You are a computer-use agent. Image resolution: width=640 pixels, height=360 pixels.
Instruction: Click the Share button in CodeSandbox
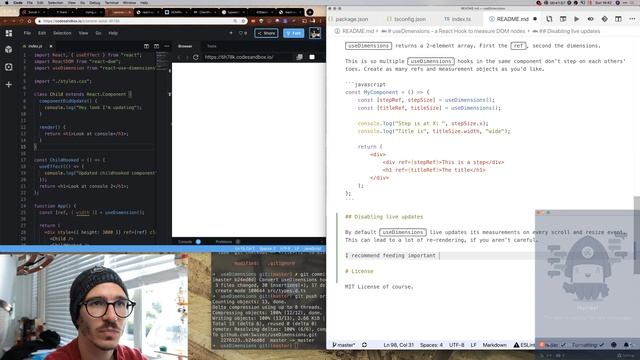click(x=266, y=33)
